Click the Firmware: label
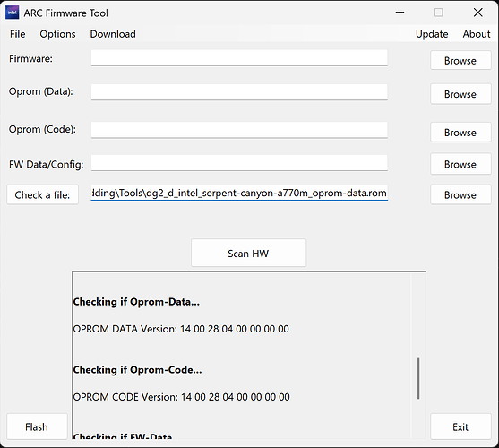The image size is (499, 448). [30, 58]
